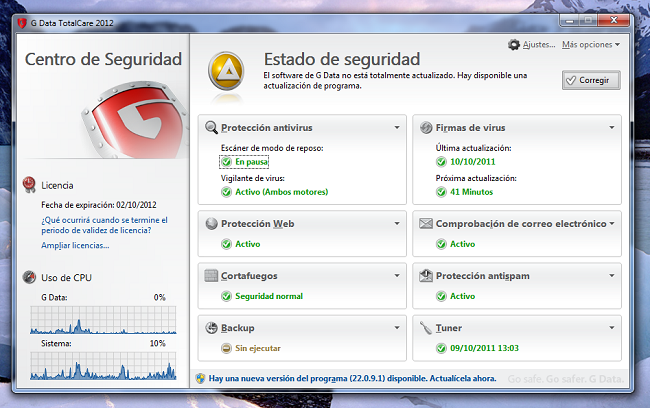Click Activo (Ambos motores) status text
Viewport: 650px width, 408px height.
pos(281,192)
